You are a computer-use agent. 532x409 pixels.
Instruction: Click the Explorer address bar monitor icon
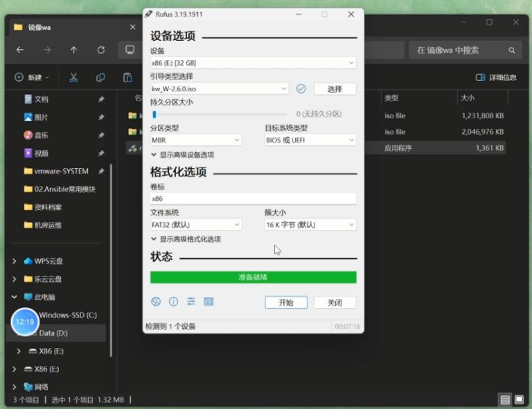[130, 50]
